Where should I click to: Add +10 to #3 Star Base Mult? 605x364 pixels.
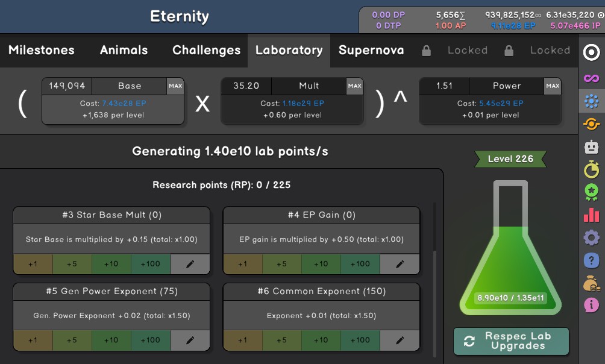point(111,264)
